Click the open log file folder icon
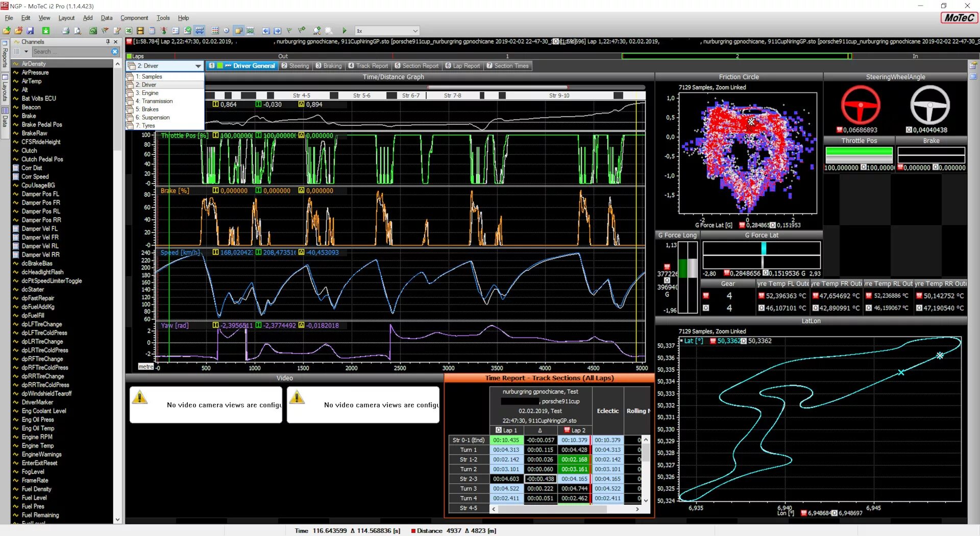Viewport: 980px width, 536px height. click(7, 31)
